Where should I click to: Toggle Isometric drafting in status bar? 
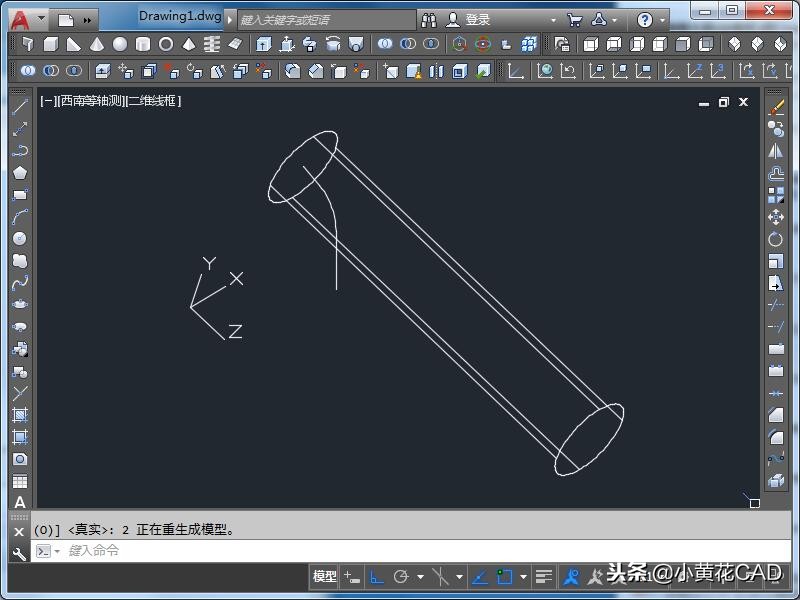[440, 577]
